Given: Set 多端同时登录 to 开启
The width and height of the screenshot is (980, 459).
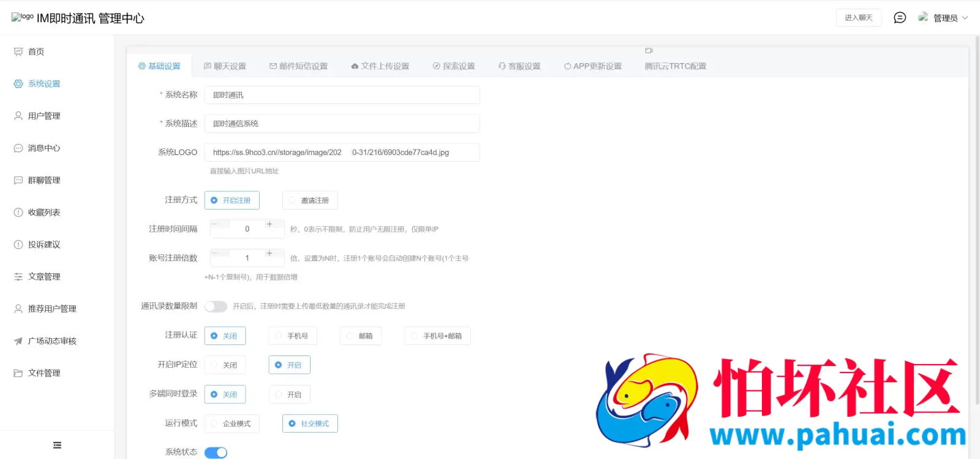Looking at the screenshot, I should [x=289, y=395].
